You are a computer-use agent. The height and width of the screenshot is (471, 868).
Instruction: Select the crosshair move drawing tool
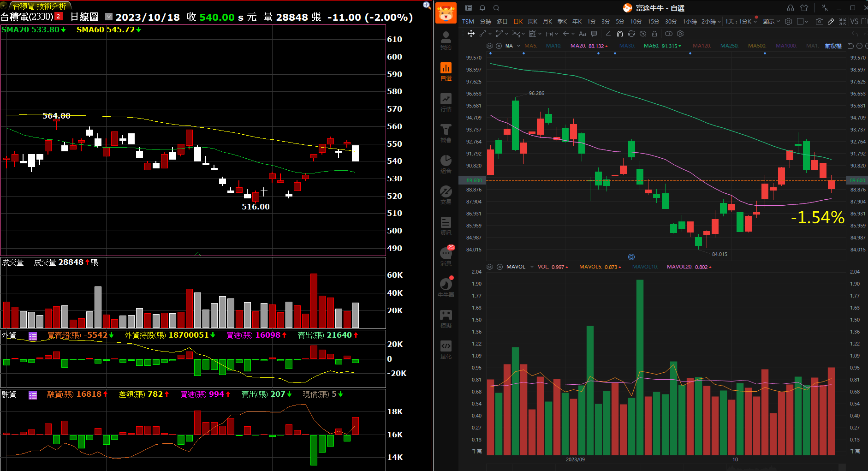click(471, 34)
